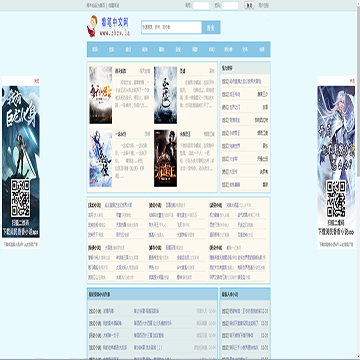Focus the main book search field
This screenshot has height=360, width=360.
171,27
